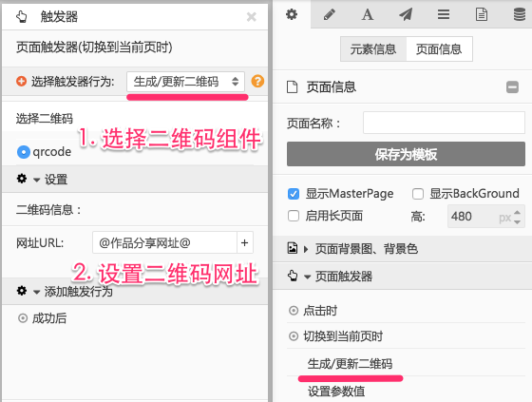Open the 生成/更新二维码 behavior dropdown

point(185,82)
